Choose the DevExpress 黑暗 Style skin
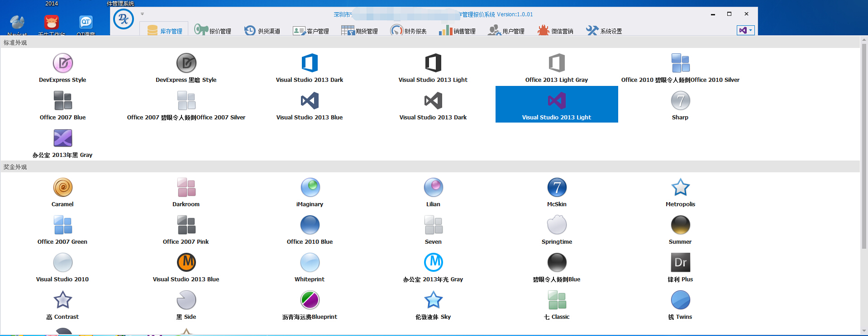Screen dimensions: 868x336 pos(186,67)
